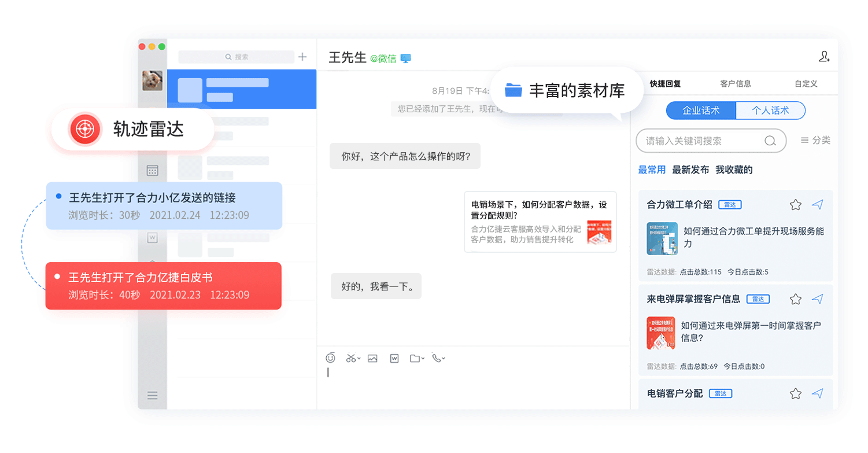Switch to the 客户信息 tab
The height and width of the screenshot is (453, 868).
[x=736, y=84]
